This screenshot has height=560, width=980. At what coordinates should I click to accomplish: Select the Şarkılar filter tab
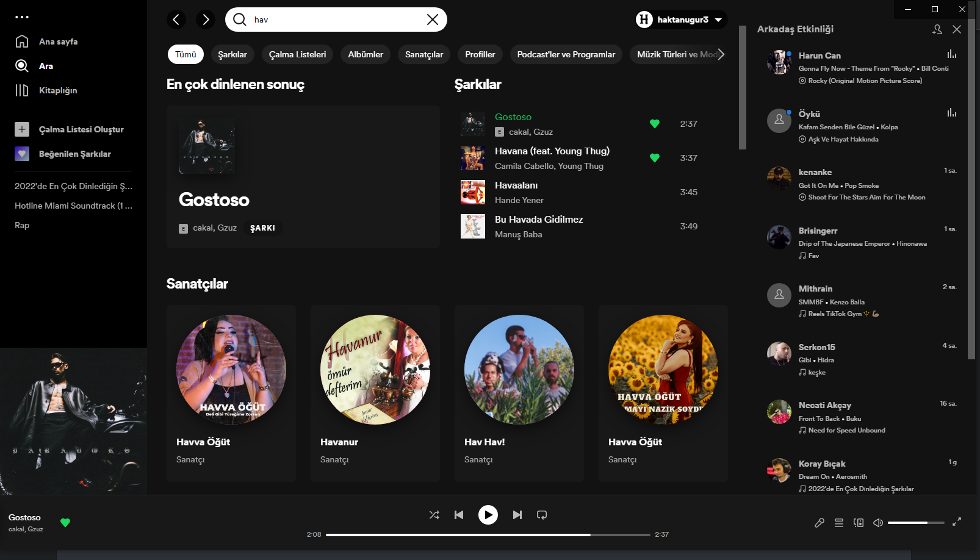tap(232, 54)
